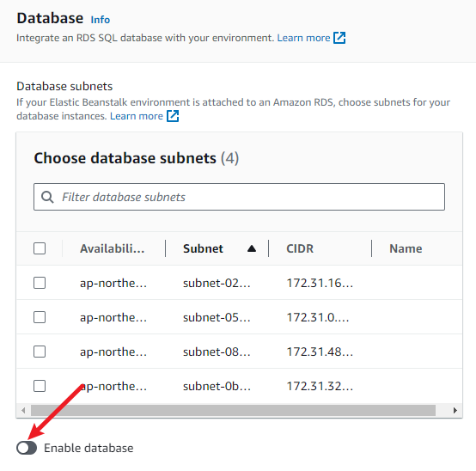Click external link icon after RDS description
Viewport: 476px width, 471px height.
(339, 38)
